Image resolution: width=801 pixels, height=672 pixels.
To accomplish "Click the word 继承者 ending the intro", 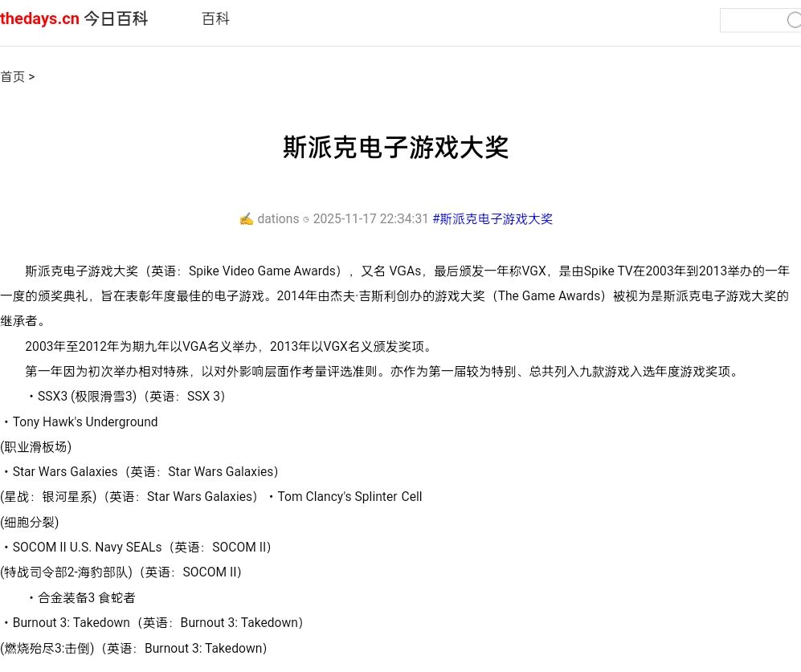I will point(19,320).
